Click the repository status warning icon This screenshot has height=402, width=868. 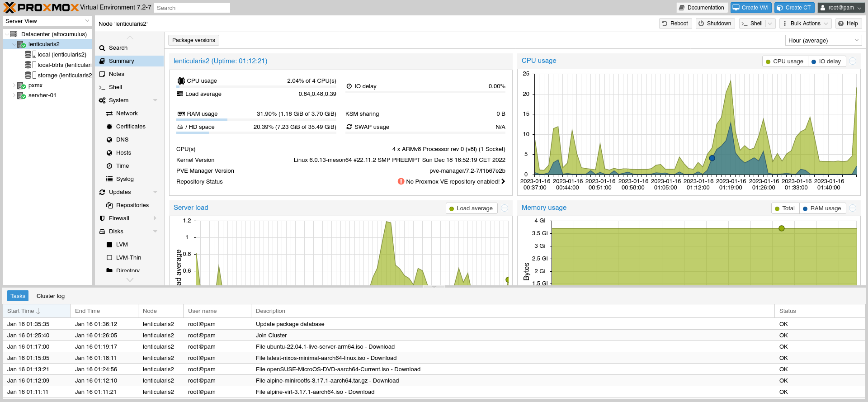coord(401,181)
